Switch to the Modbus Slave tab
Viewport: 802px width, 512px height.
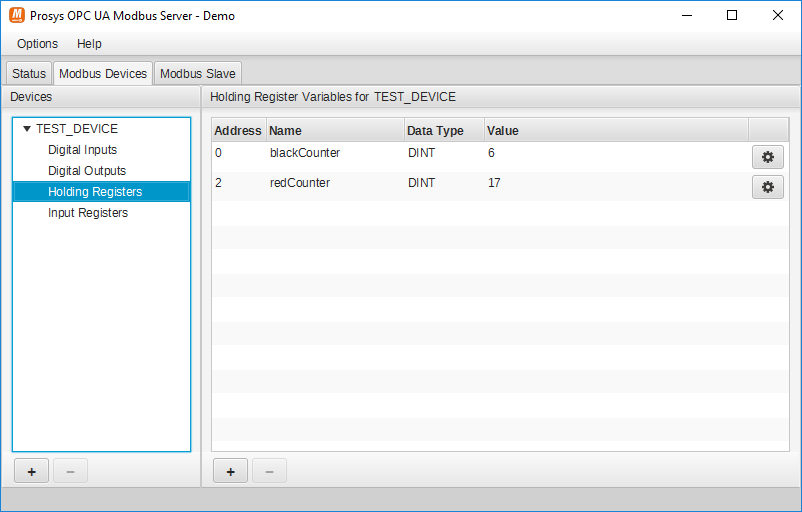coord(197,73)
